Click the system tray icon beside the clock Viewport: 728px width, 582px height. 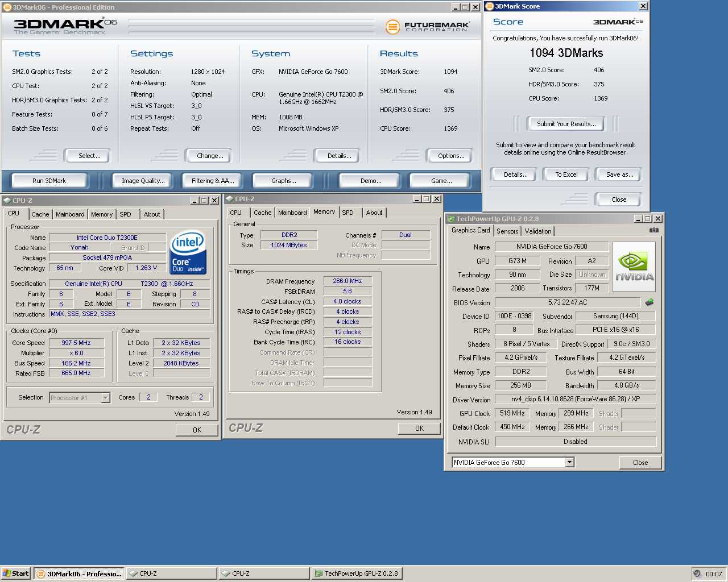click(697, 573)
